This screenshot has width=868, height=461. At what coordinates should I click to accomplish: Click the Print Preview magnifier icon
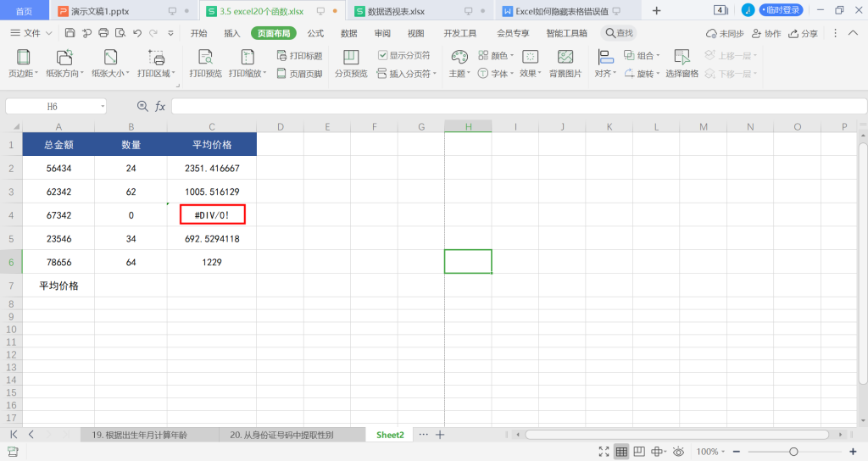(120, 33)
